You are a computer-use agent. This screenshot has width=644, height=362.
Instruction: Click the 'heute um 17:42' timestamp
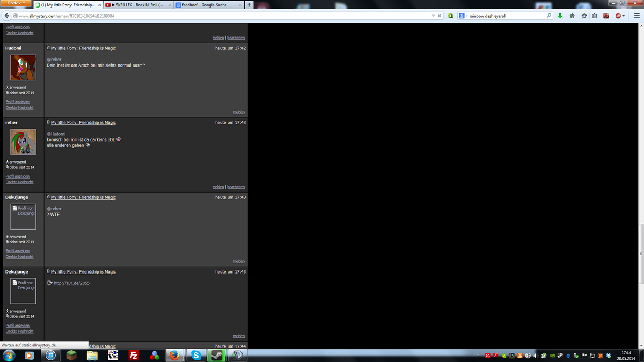tap(231, 48)
